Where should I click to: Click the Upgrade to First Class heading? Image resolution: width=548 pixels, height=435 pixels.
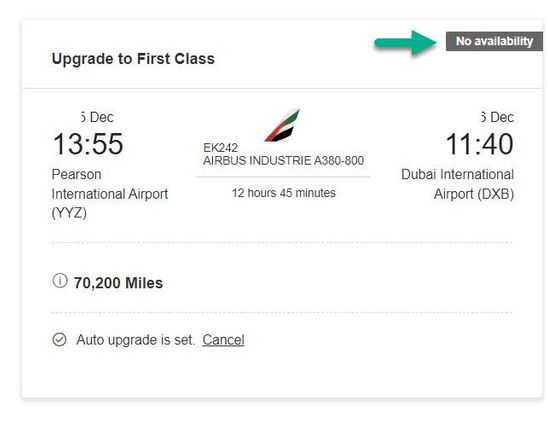pos(133,58)
